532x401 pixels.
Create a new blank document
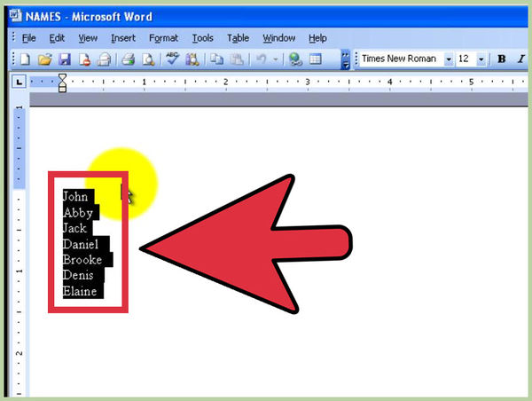click(x=26, y=59)
